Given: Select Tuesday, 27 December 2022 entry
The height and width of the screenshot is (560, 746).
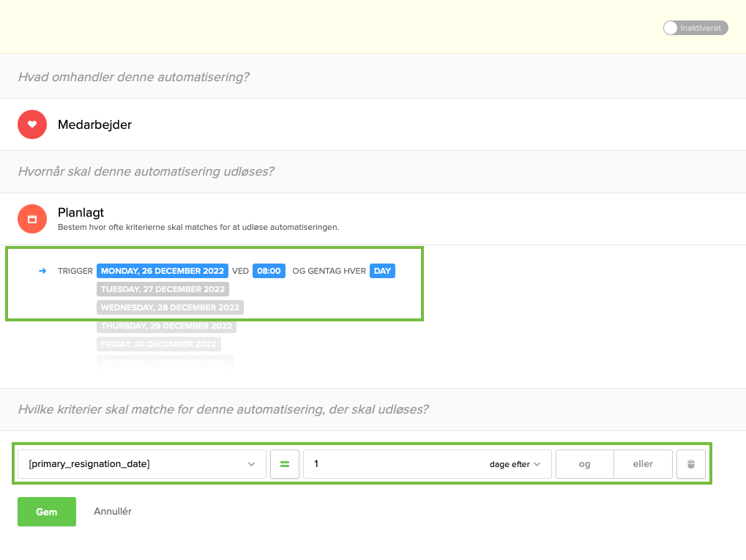Looking at the screenshot, I should tap(163, 288).
